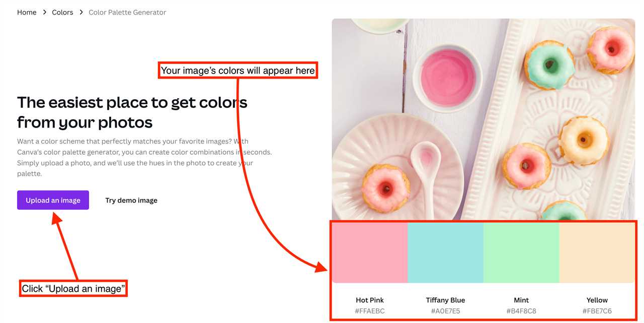Choose the Yellow color swatch

click(597, 252)
